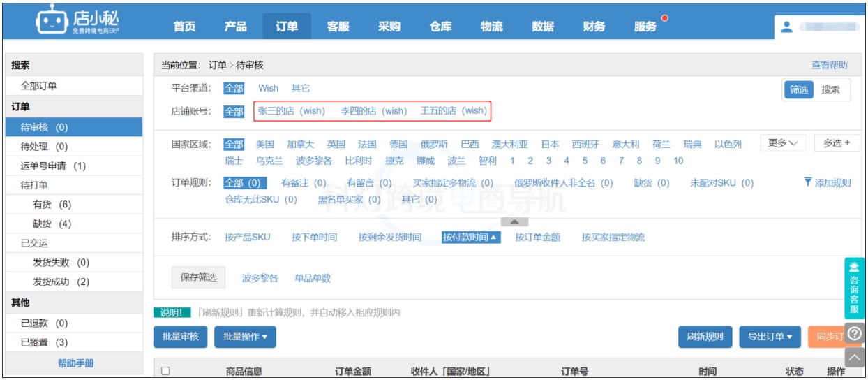Sort orders by 按下单时间
The image size is (868, 380).
[314, 237]
